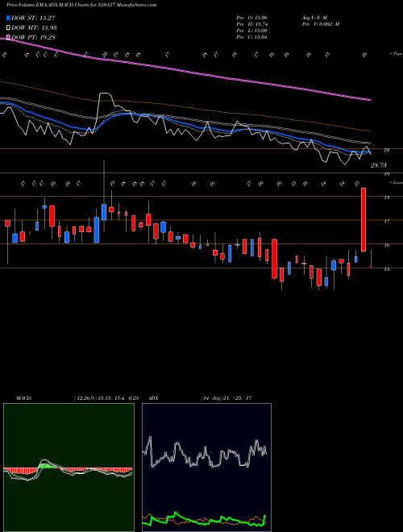Click the price axis label 18
This screenshot has height=532, width=403.
coord(386,197)
